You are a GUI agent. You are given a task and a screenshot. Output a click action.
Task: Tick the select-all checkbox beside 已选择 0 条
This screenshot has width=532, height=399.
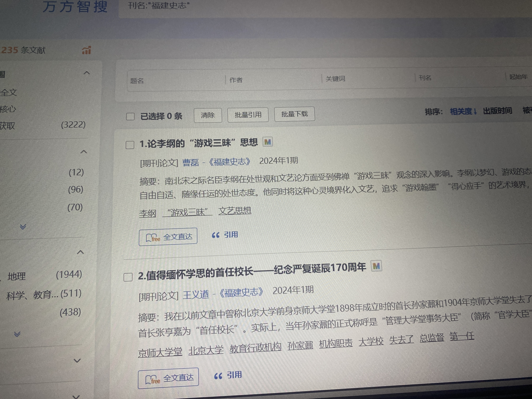click(130, 117)
